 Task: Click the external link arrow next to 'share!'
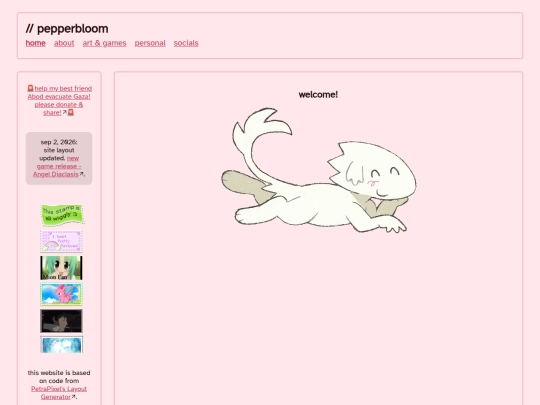[x=64, y=112]
